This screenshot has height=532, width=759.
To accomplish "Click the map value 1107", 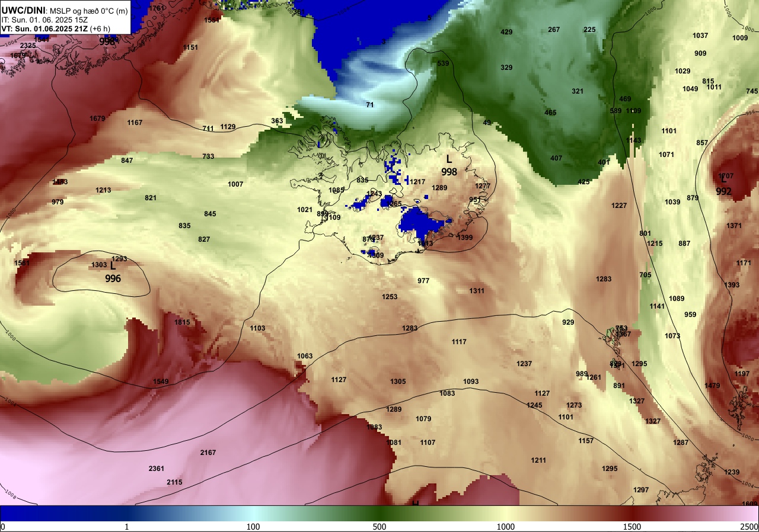I will pos(428,443).
